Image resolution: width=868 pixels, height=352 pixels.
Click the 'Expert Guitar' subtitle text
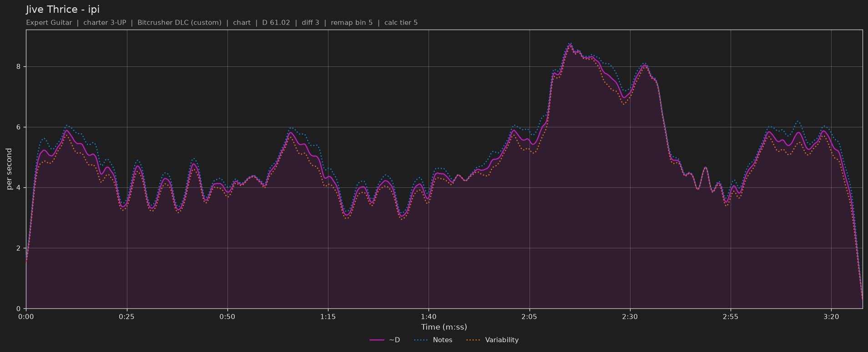(49, 23)
